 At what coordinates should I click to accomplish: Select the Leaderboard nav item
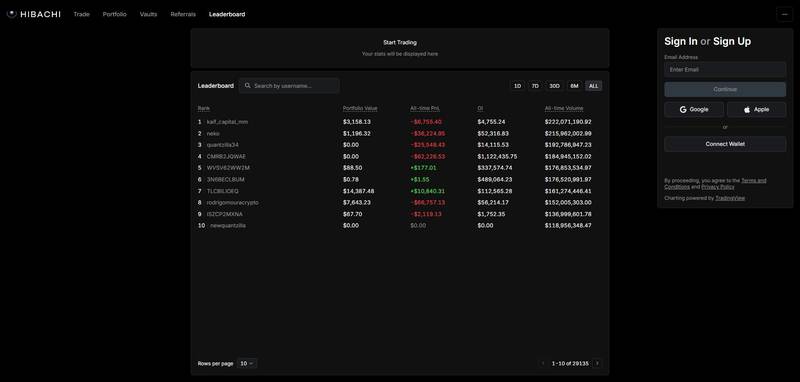click(227, 14)
